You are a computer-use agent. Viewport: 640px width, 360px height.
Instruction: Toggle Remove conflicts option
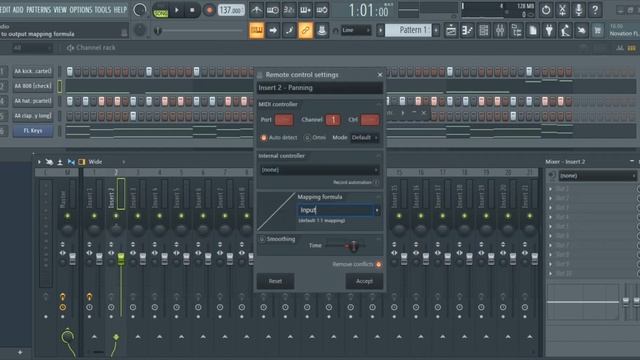pyautogui.click(x=378, y=264)
